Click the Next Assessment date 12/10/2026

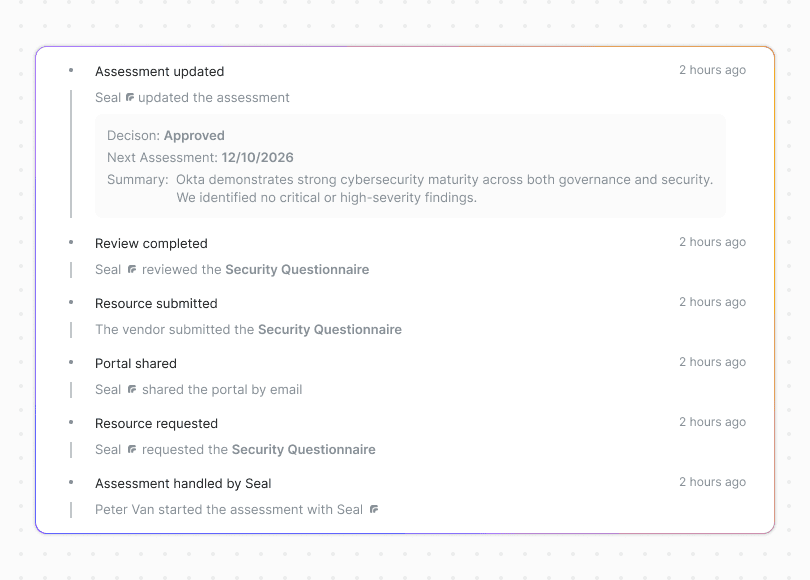pyautogui.click(x=258, y=158)
